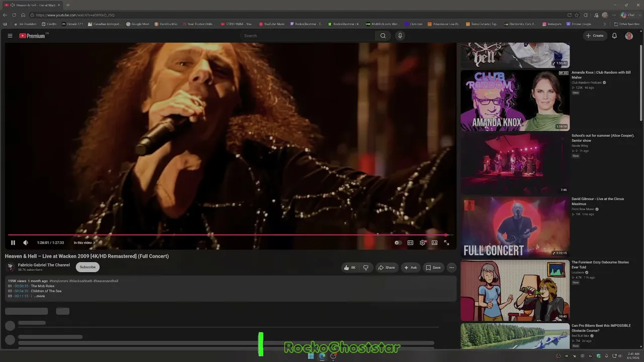Image resolution: width=644 pixels, height=362 pixels.
Task: Focus the YouTube search box
Action: coord(308,36)
